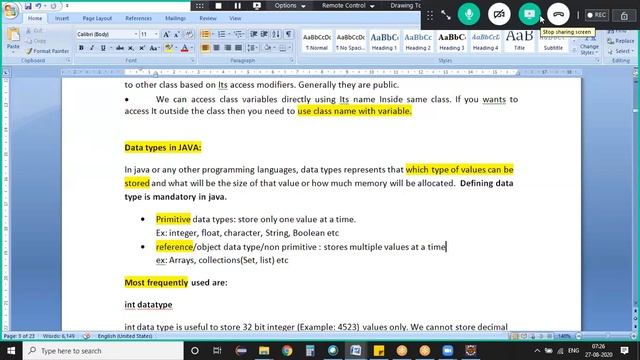Toggle italic formatting
The height and width of the screenshot is (360, 640).
coord(92,48)
